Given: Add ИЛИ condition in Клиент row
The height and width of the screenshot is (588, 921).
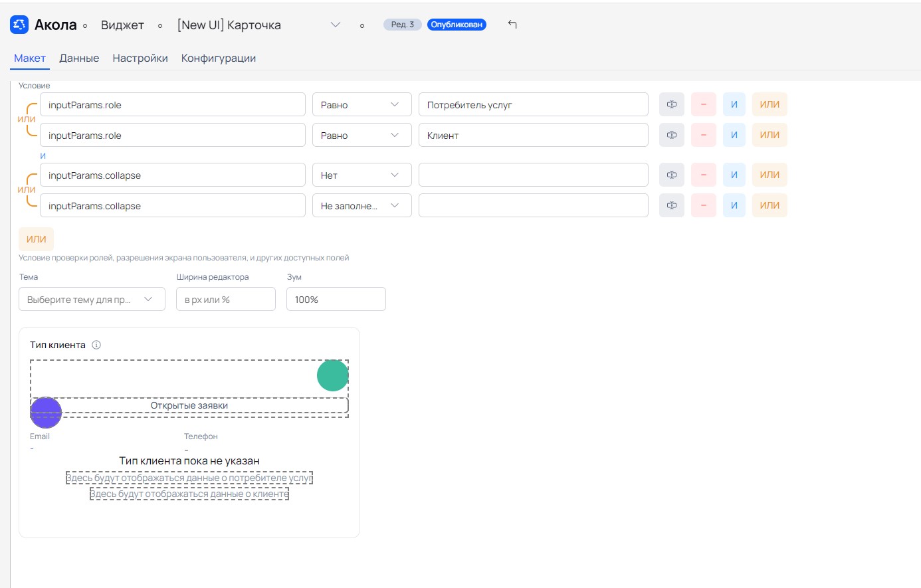Looking at the screenshot, I should tap(769, 135).
